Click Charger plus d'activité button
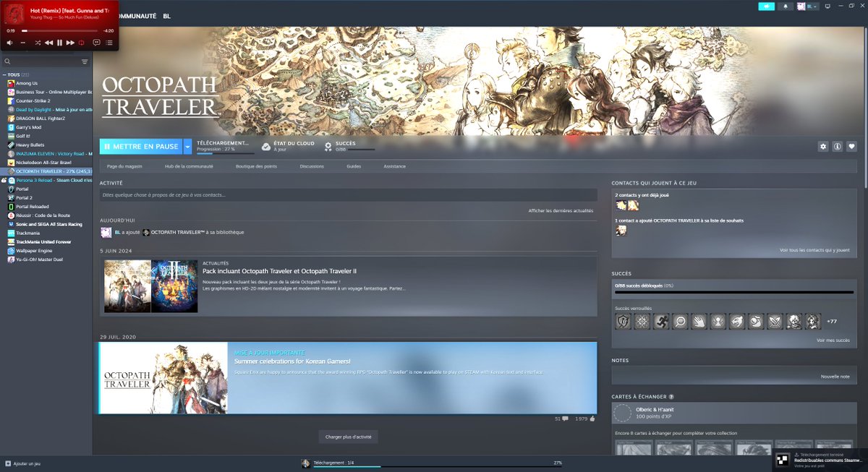 348,437
